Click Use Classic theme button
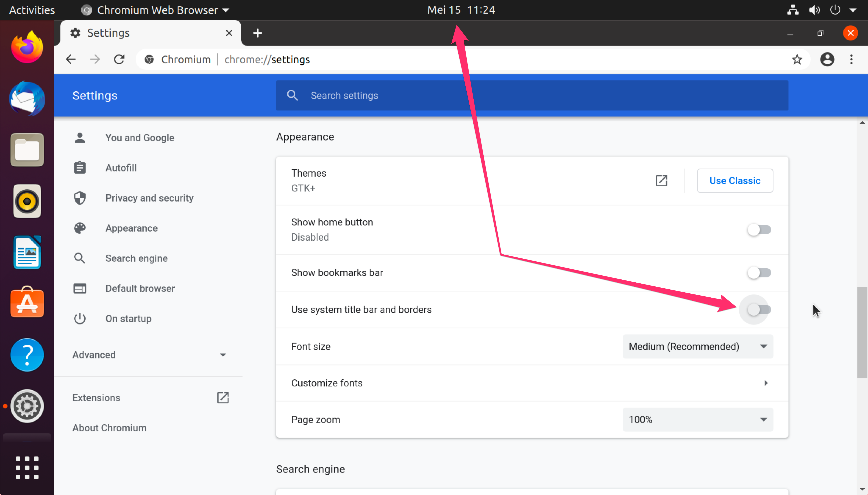The width and height of the screenshot is (868, 495). click(735, 181)
